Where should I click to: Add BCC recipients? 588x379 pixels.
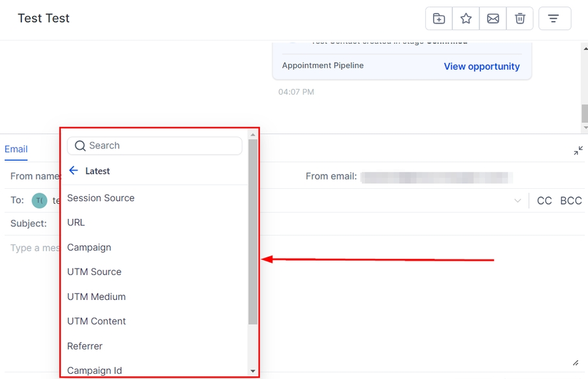(x=570, y=201)
